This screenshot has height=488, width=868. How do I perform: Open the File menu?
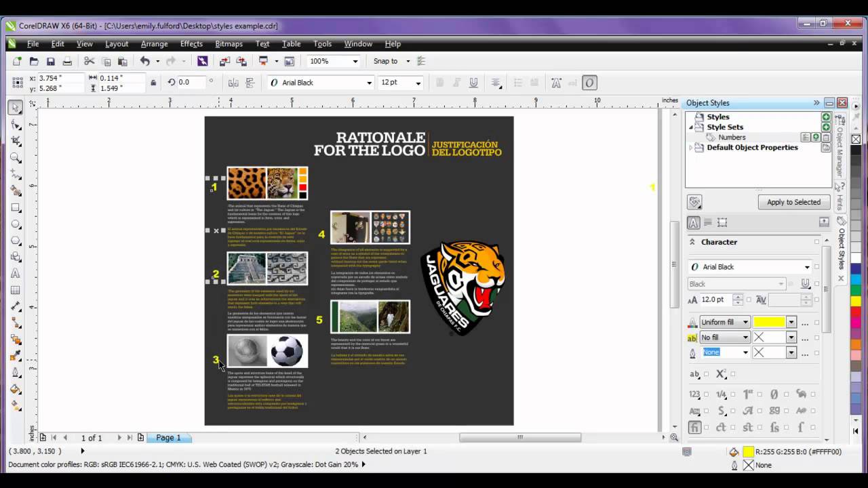pyautogui.click(x=33, y=43)
